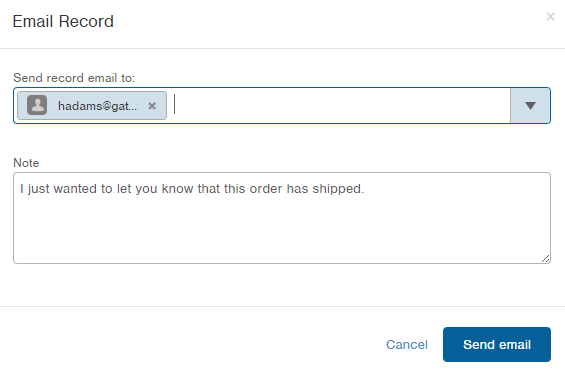The image size is (565, 375).
Task: Select the hadams@gat... recipient chip text
Action: [97, 106]
